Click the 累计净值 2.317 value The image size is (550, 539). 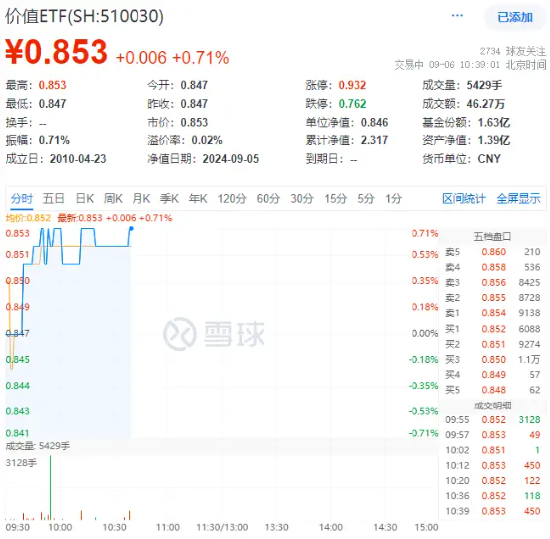(374, 140)
